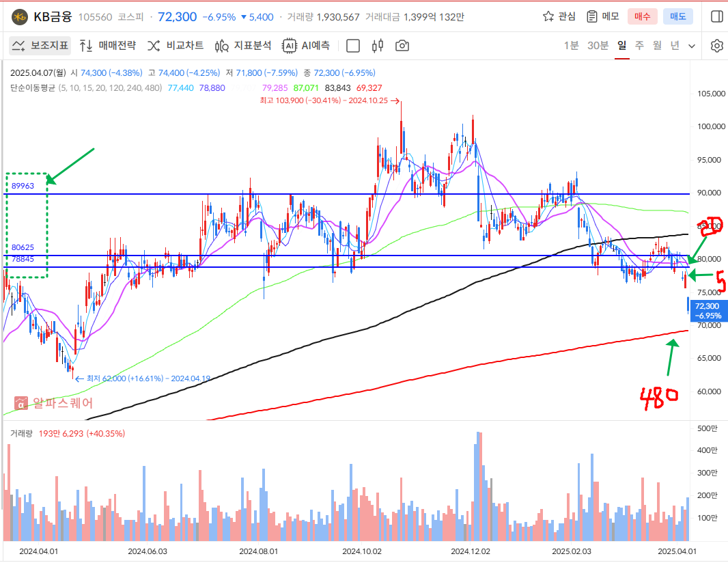Open the AI예측 prediction tool
The width and height of the screenshot is (728, 565).
(306, 46)
